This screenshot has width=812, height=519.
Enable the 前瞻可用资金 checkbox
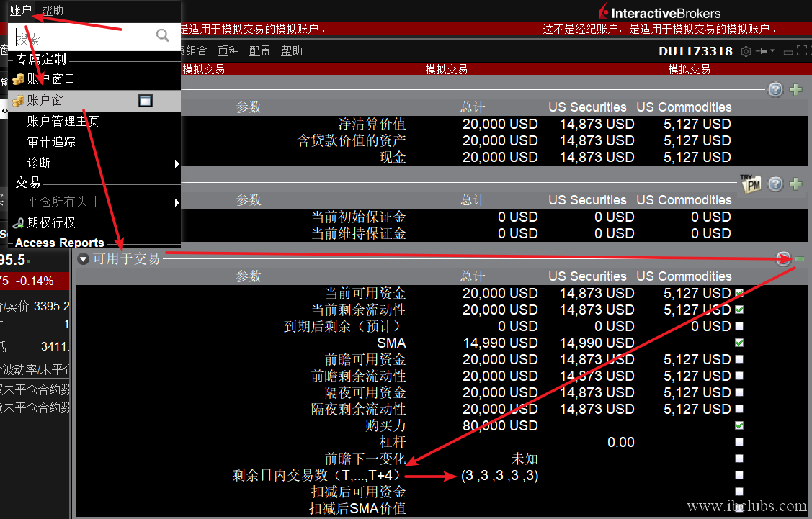click(x=739, y=360)
